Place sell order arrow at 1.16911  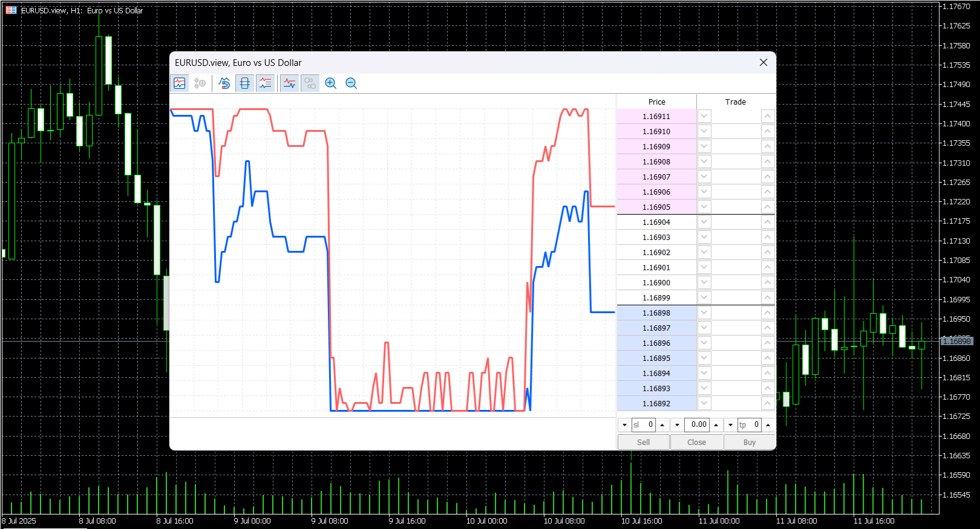[x=704, y=116]
